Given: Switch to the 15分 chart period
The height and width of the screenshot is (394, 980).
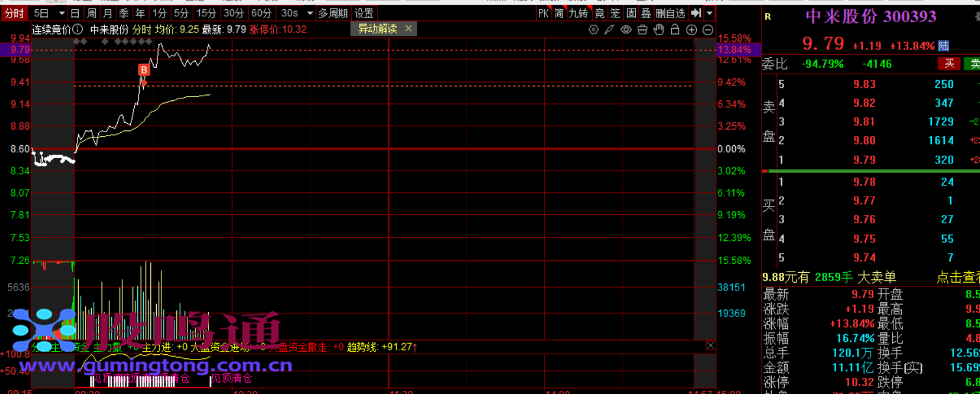Looking at the screenshot, I should click(206, 13).
